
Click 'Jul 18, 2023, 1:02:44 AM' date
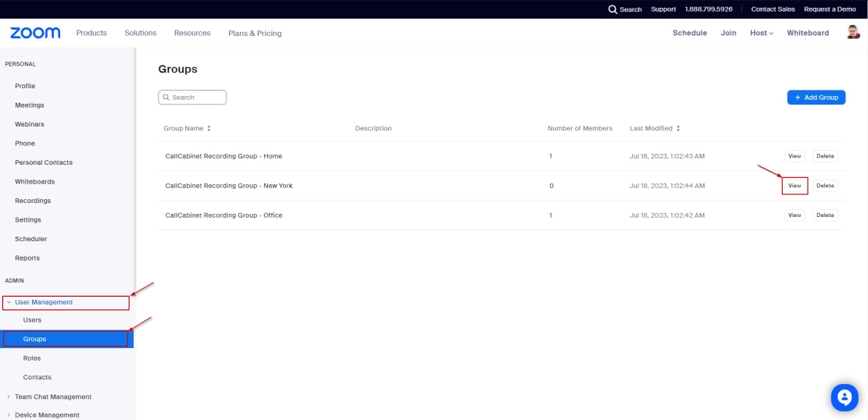pos(667,186)
